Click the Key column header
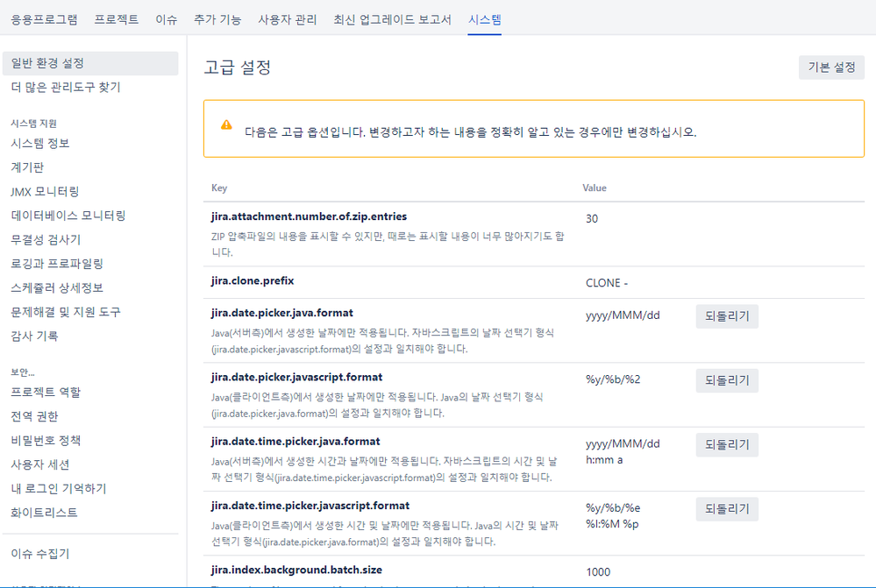The height and width of the screenshot is (588, 876). coord(219,188)
